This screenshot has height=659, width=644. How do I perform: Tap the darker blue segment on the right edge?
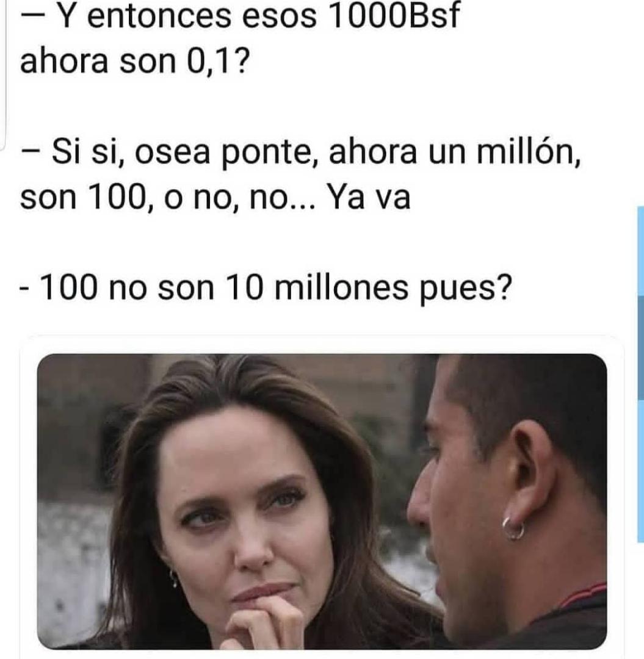pyautogui.click(x=640, y=348)
